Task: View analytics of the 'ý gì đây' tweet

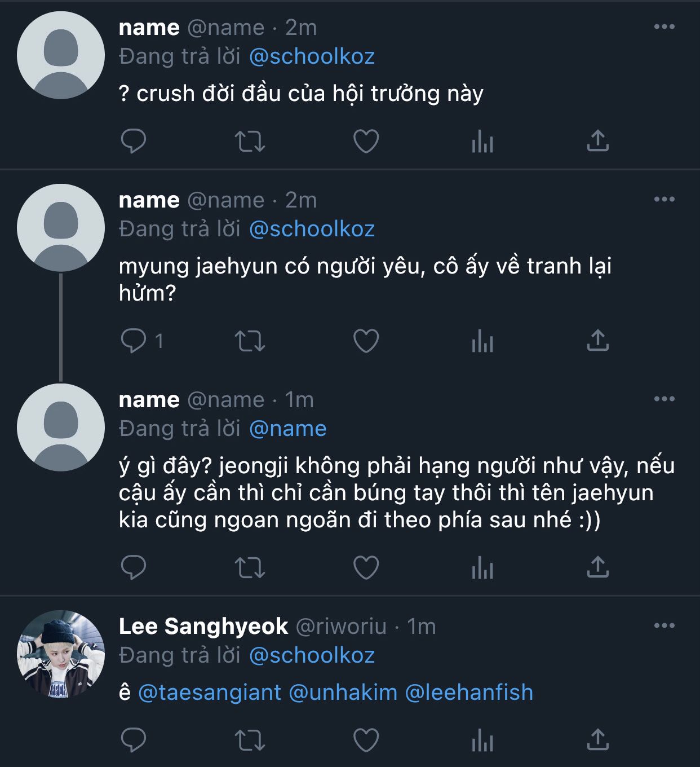Action: (x=482, y=567)
